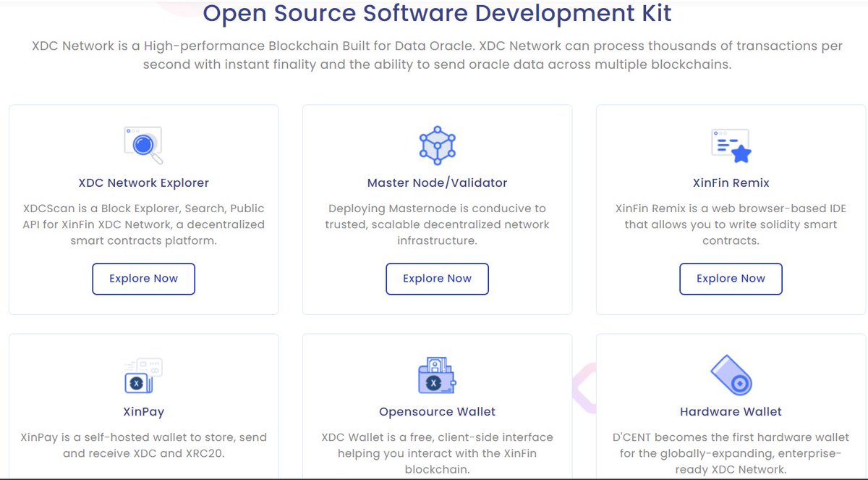Open the Hardware Wallet title
Screen dimensions: 868x480
click(x=731, y=412)
